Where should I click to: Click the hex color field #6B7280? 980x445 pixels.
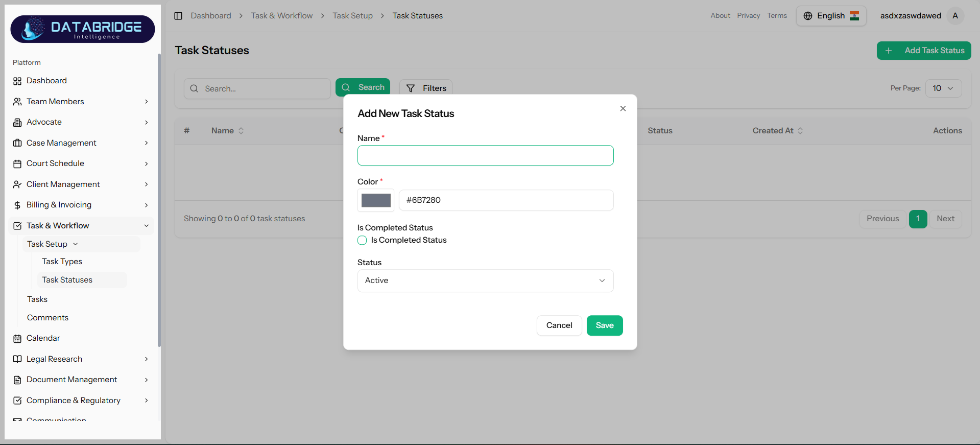tap(506, 200)
